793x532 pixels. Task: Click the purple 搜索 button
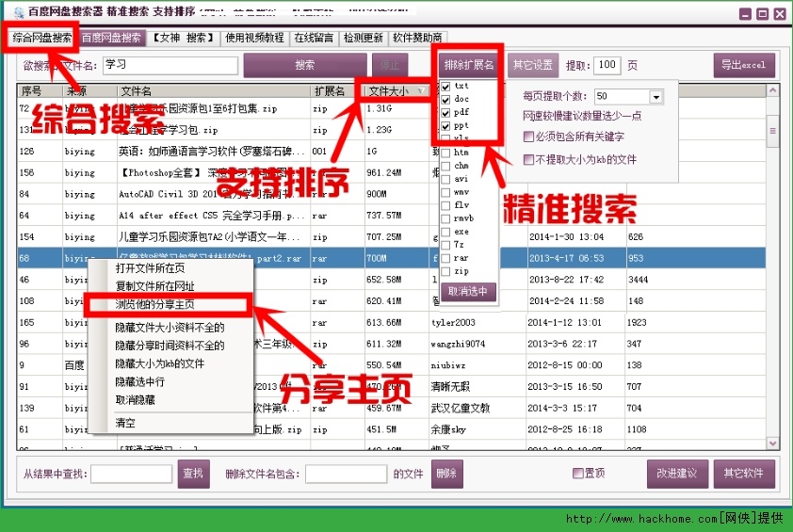tap(305, 65)
